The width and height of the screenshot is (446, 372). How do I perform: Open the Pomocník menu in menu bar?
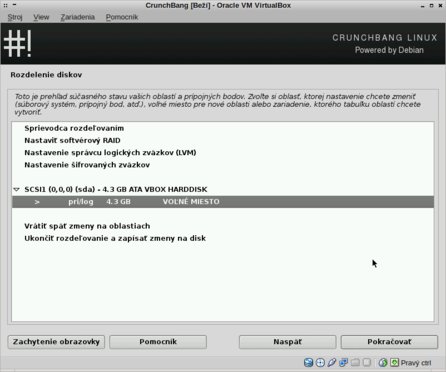coord(122,17)
